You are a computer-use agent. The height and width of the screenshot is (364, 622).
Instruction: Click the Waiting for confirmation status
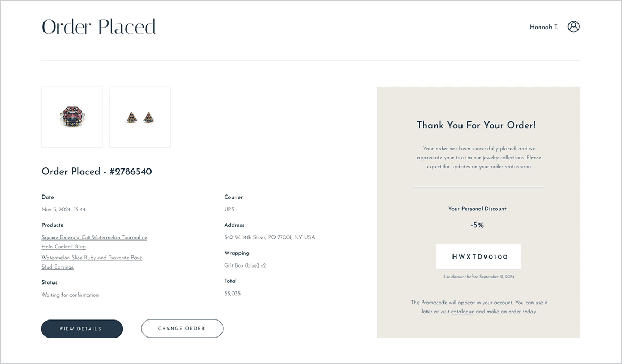point(70,295)
